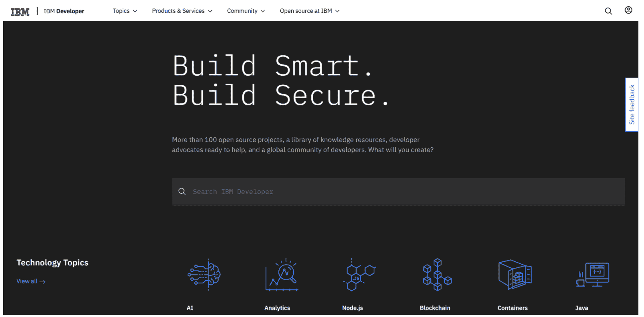Go to IBM Developer home link
Viewport: 644px width, 317px height.
coord(64,11)
